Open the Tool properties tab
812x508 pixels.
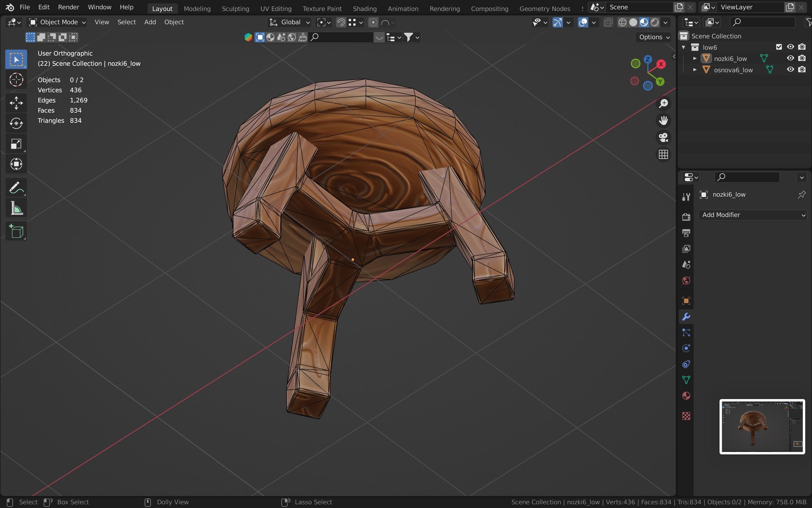coord(686,196)
